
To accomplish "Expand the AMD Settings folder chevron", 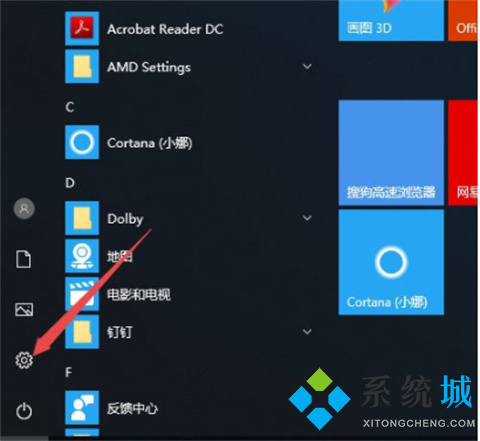I will click(x=307, y=66).
